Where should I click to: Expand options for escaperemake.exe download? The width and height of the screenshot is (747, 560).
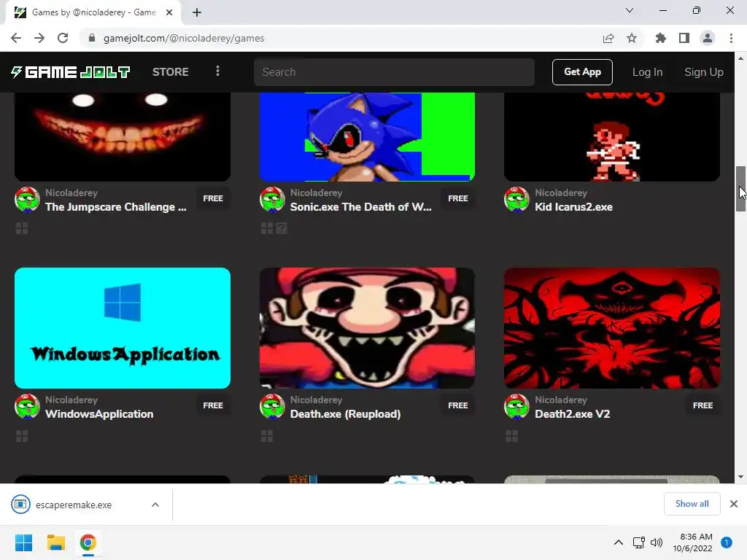(155, 505)
